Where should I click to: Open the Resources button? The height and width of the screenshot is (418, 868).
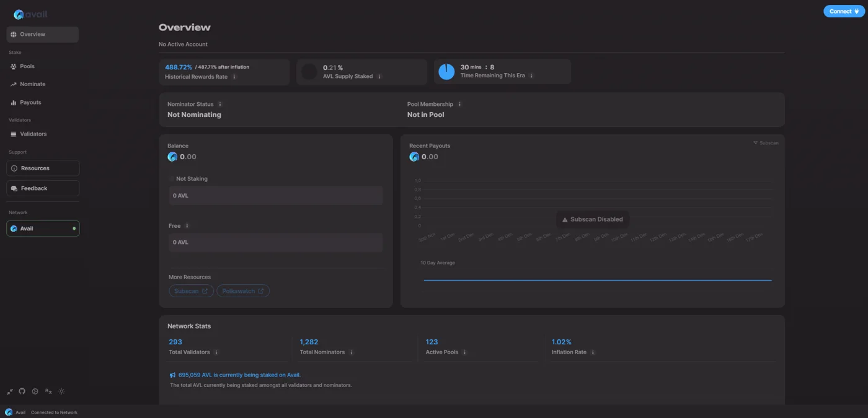pos(43,168)
